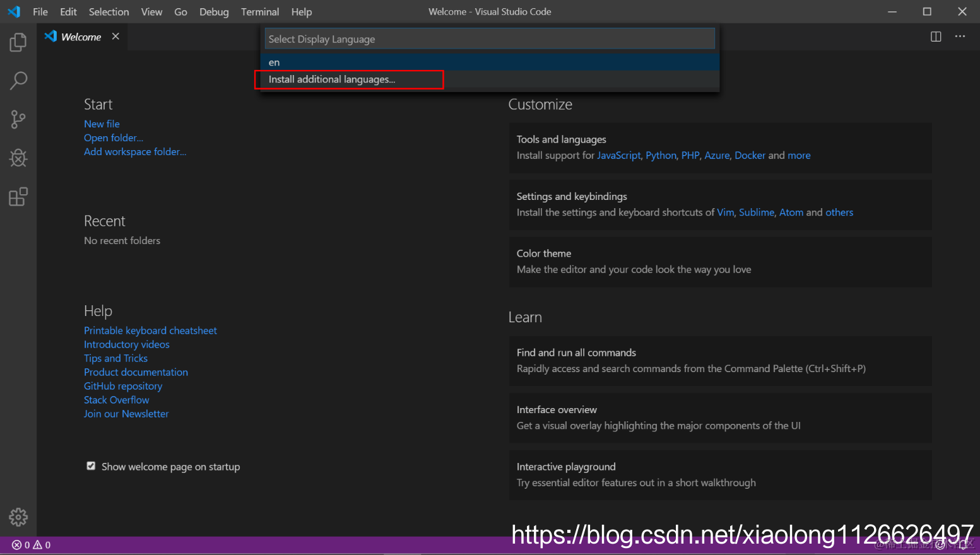Screen dimensions: 980x555
Task: Click 'more' link under Tools and languages
Action: 799,155
